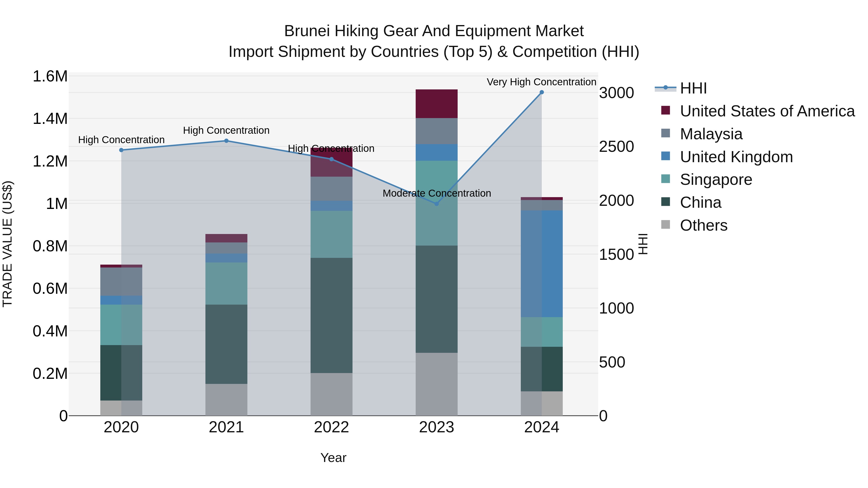The width and height of the screenshot is (868, 488).
Task: Click the 'High Concentration' label above 2020
Action: (121, 140)
